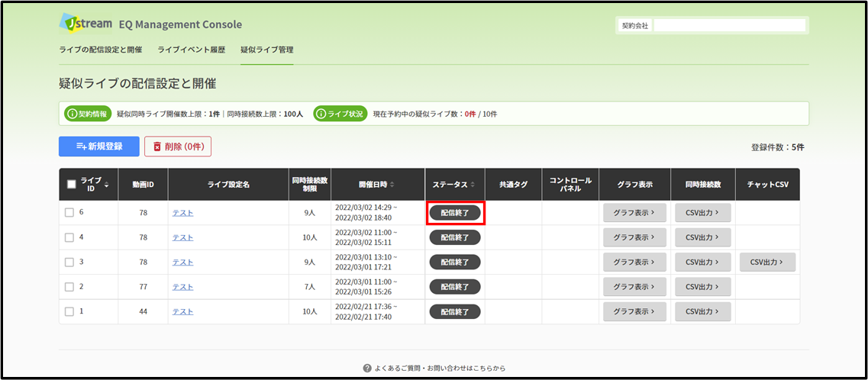Click the 新規登録 button
The height and width of the screenshot is (380, 868).
[x=99, y=147]
